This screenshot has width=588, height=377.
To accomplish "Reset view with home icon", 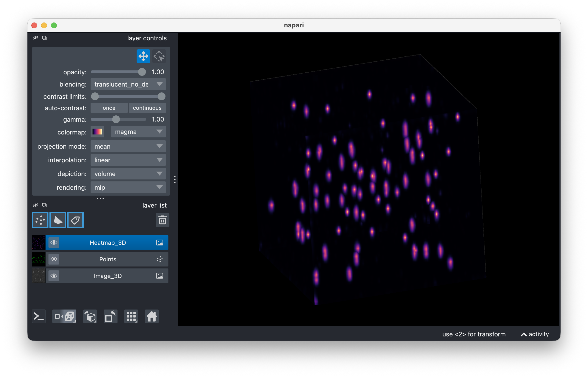I will (x=152, y=317).
